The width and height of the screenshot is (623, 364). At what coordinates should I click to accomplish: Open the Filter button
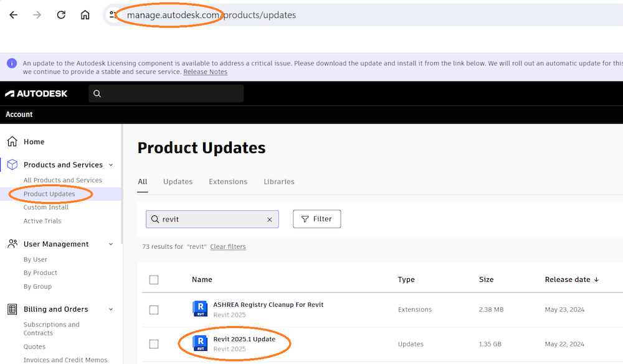tap(316, 219)
